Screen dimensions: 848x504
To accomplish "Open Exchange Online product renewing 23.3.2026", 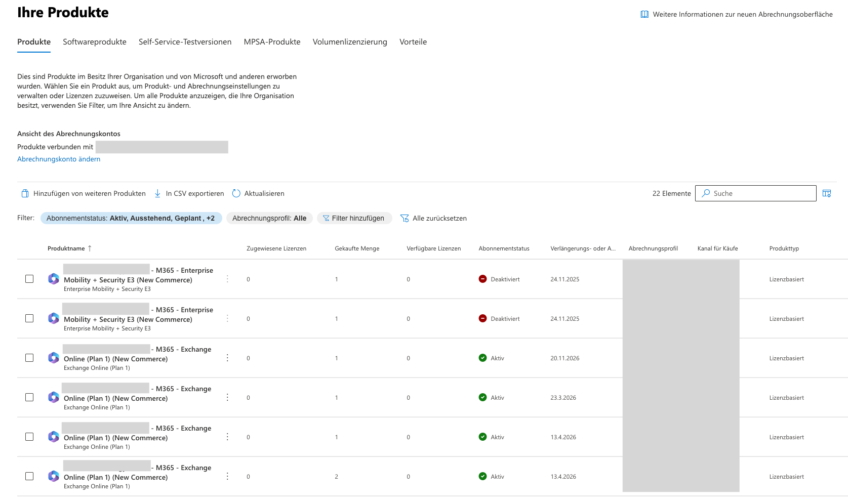I will click(x=115, y=398).
